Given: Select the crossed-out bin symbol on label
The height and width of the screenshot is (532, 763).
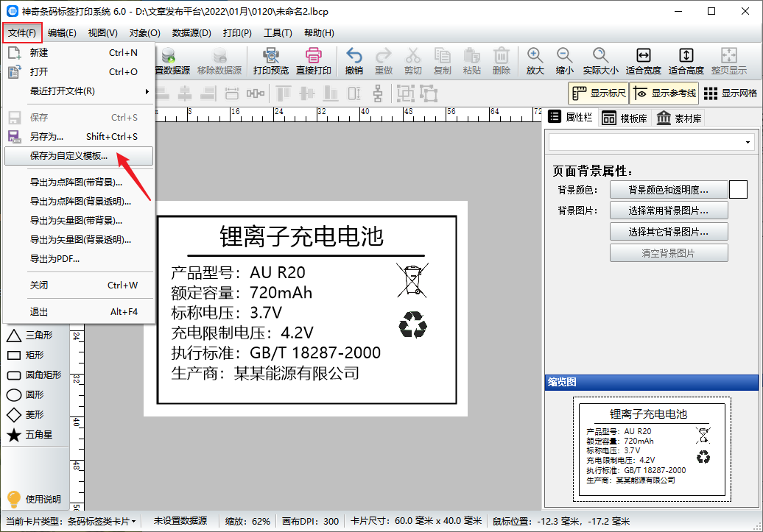Looking at the screenshot, I should [x=412, y=280].
